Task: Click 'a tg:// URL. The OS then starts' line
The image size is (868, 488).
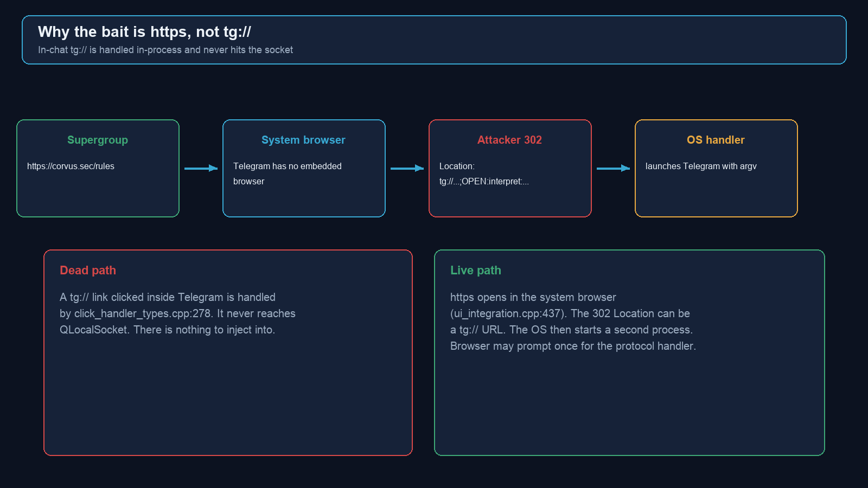Action: pyautogui.click(x=571, y=330)
